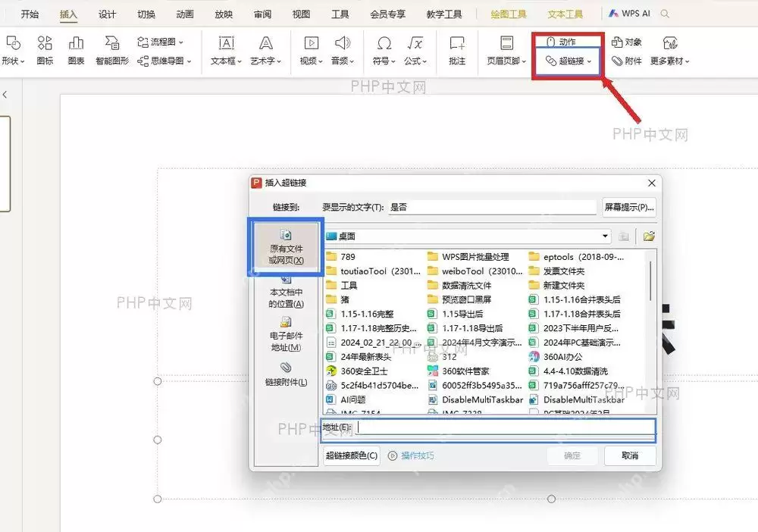This screenshot has height=532, width=758.
Task: Open the 绘图工具 (Drawing Tools) tab
Action: [509, 14]
